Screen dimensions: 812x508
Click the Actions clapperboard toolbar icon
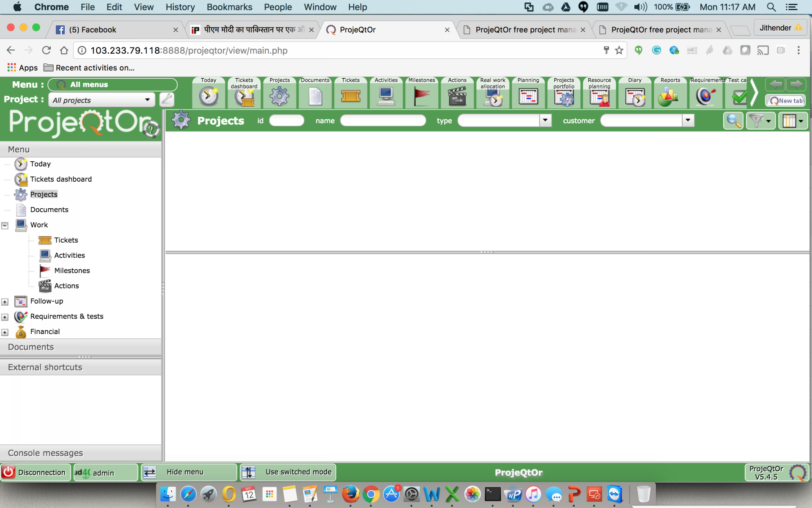coord(457,97)
